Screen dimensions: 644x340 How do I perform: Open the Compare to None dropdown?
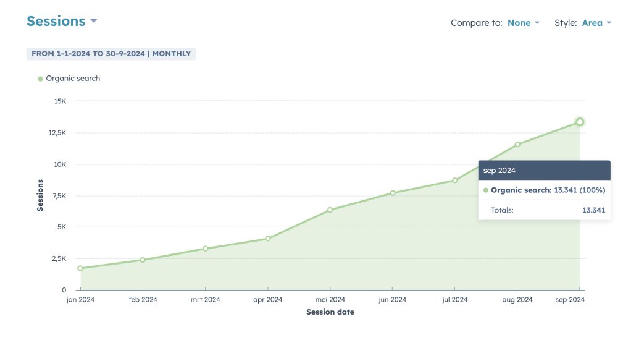(523, 23)
